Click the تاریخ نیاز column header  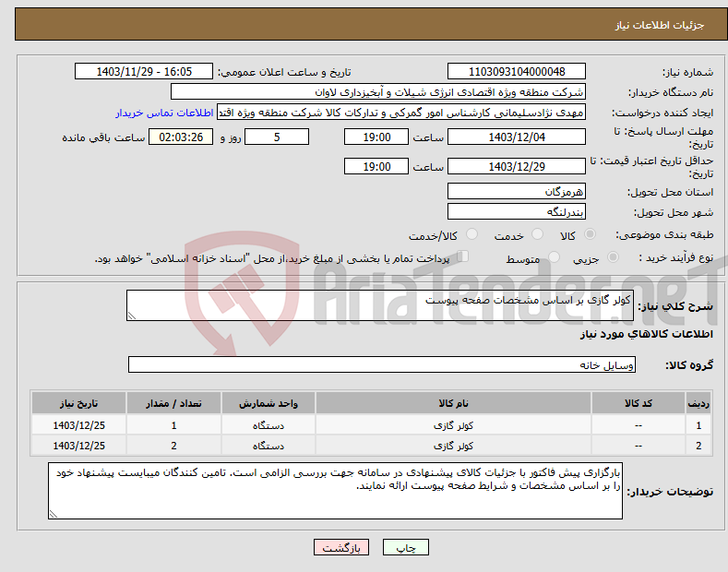click(x=78, y=403)
